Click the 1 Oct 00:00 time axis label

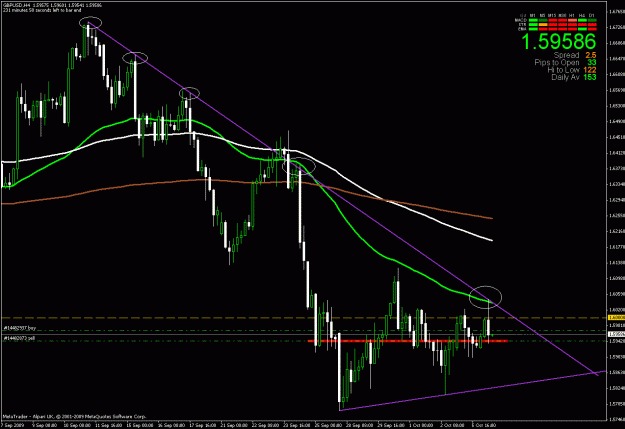tap(423, 425)
